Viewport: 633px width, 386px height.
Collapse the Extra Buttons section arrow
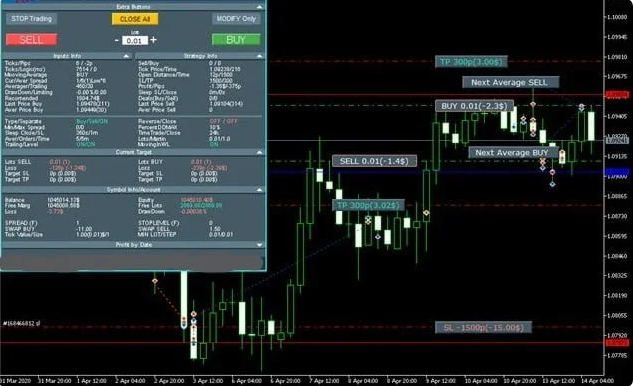point(259,7)
